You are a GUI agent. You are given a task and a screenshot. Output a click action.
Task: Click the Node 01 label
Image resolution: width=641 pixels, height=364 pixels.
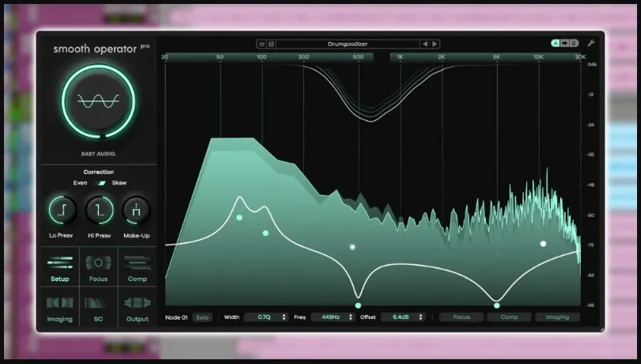[x=176, y=317]
